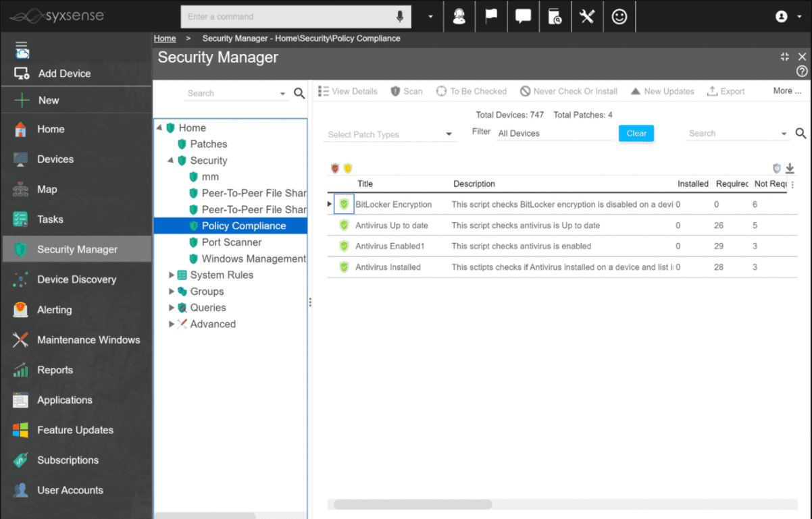Open tree search dropdown arrow

(282, 94)
